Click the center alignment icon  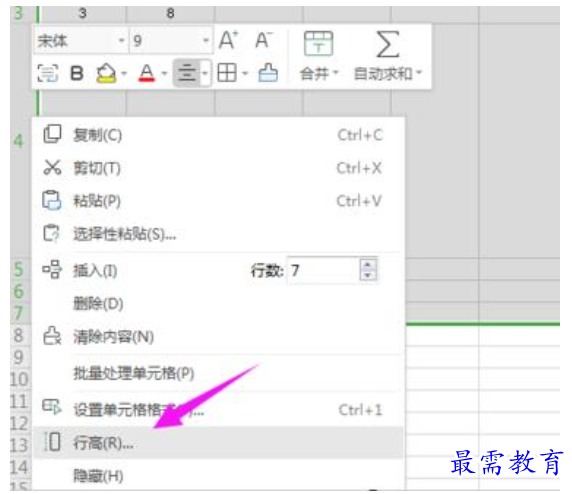pos(187,73)
